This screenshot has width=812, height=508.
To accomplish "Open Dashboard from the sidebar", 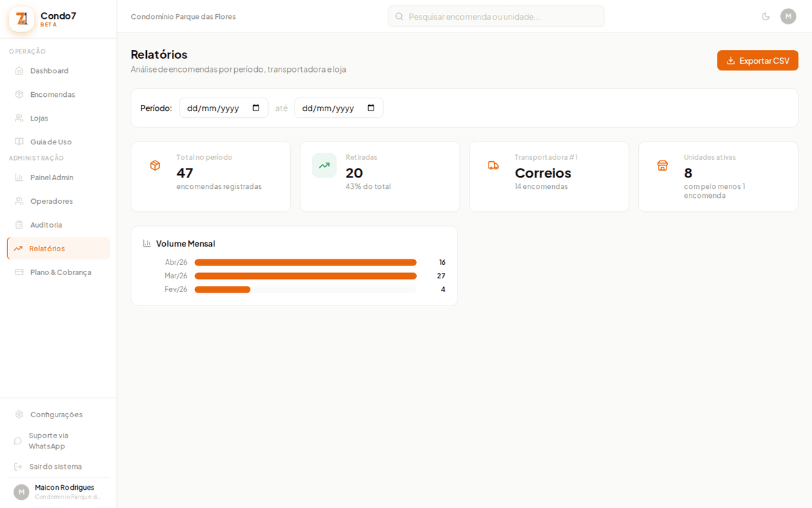I will click(x=49, y=70).
